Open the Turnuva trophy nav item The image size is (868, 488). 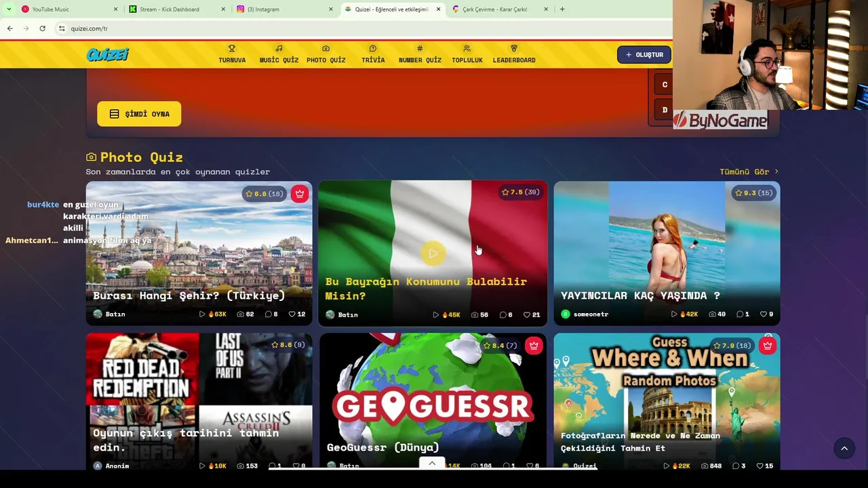[x=232, y=54]
